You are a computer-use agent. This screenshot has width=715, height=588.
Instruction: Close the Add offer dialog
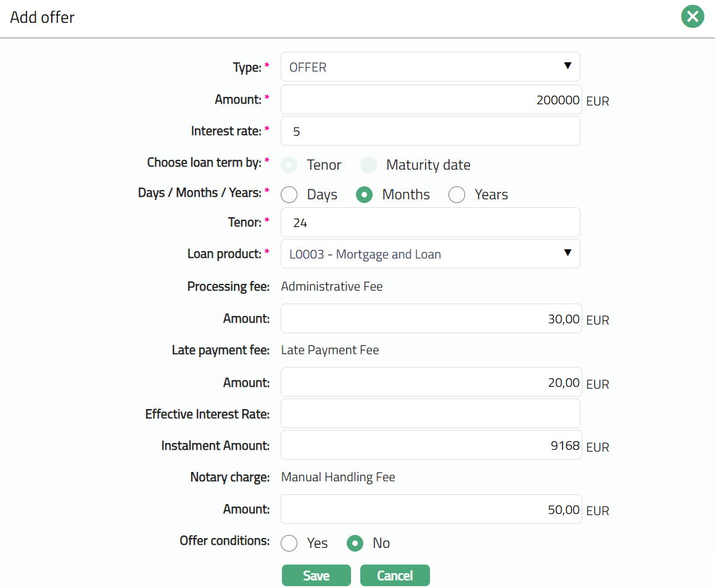(x=692, y=17)
